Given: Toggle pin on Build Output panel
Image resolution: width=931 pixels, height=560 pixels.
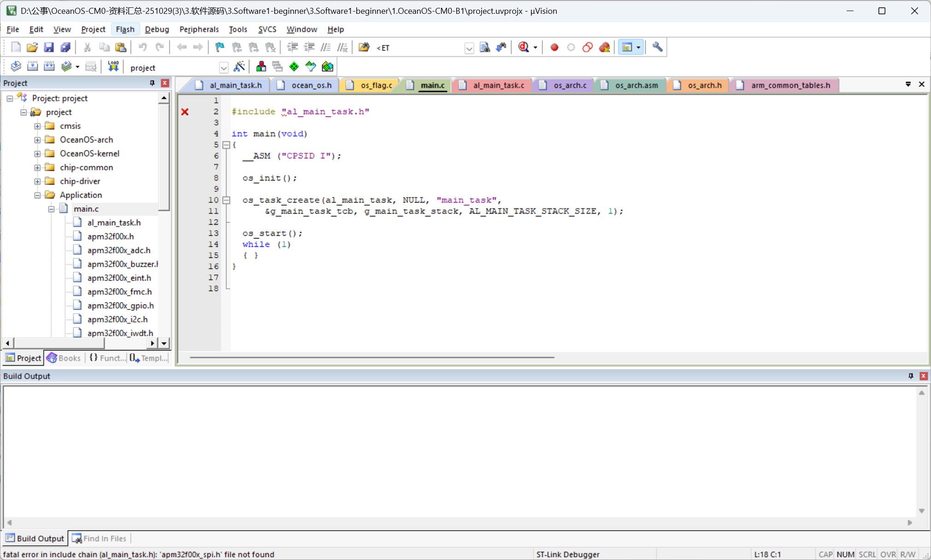Looking at the screenshot, I should pos(911,376).
